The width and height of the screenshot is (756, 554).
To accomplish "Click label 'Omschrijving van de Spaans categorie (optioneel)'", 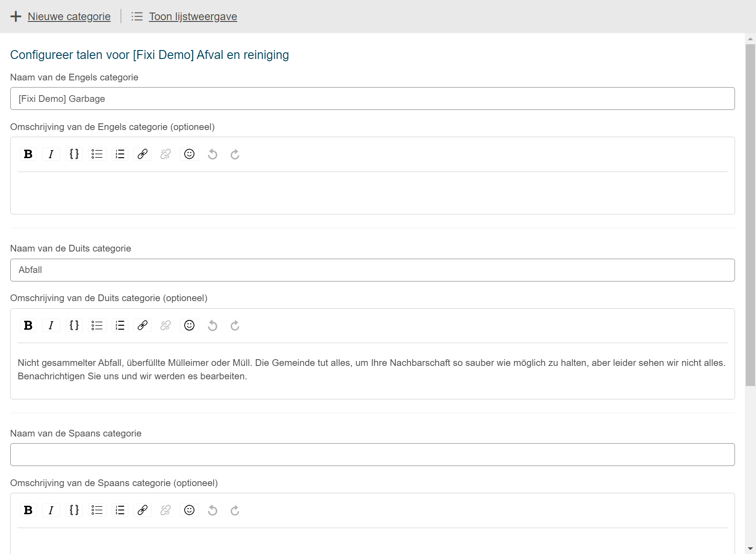I will pyautogui.click(x=114, y=483).
